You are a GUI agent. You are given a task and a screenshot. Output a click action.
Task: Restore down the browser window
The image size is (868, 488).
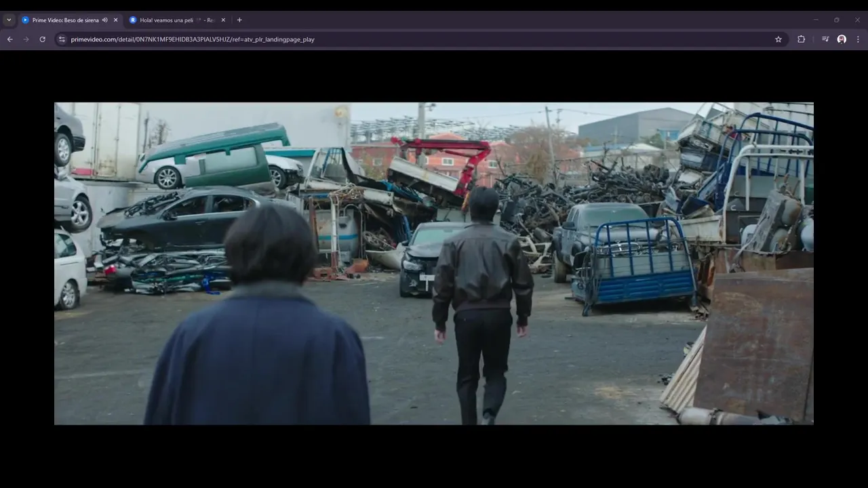pos(837,20)
